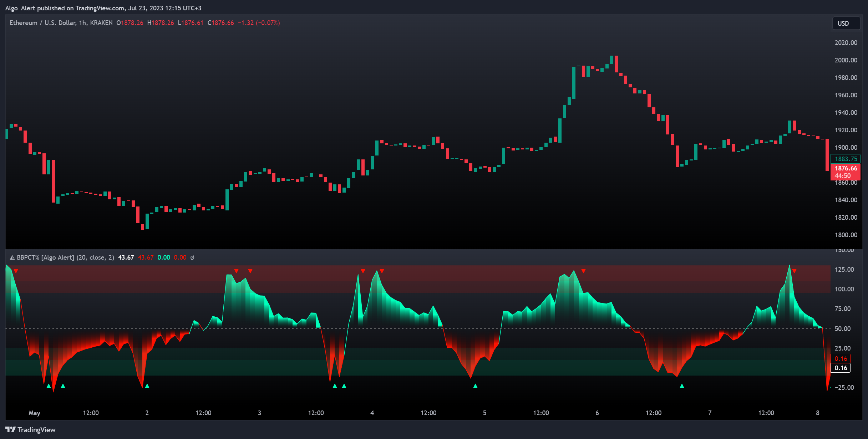Screen dimensions: 868x439
Task: Click the 2020.00 price axis label
Action: point(846,43)
